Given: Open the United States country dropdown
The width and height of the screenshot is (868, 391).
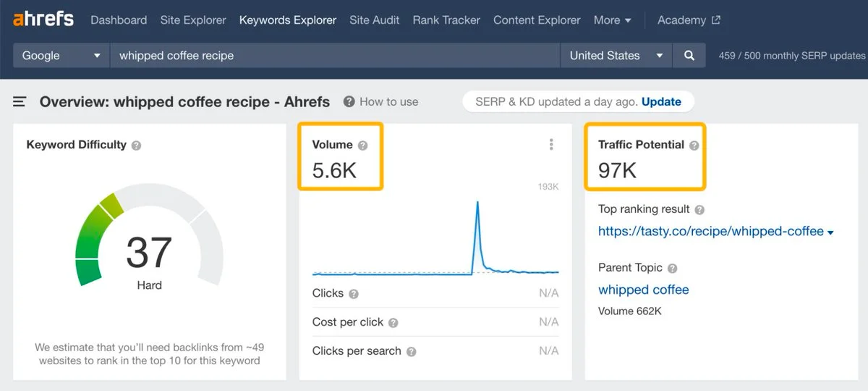Looking at the screenshot, I should [616, 56].
